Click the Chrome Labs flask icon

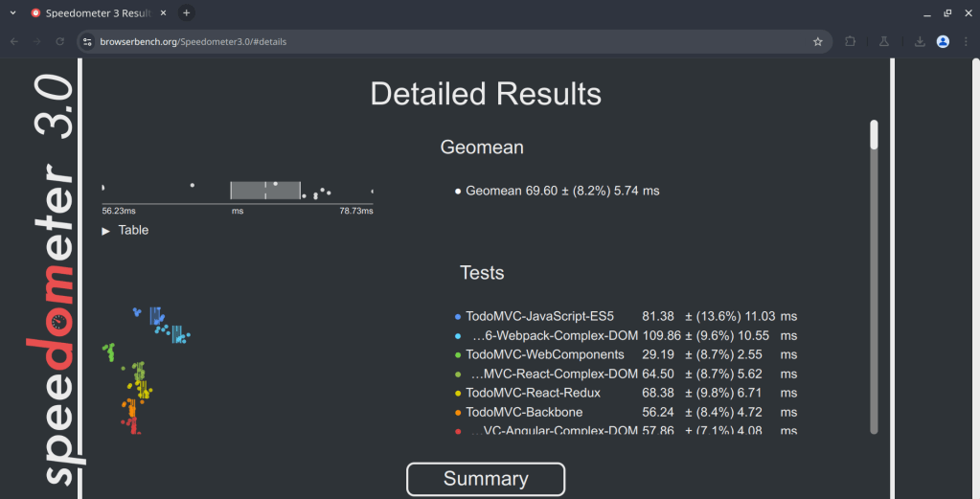tap(885, 42)
